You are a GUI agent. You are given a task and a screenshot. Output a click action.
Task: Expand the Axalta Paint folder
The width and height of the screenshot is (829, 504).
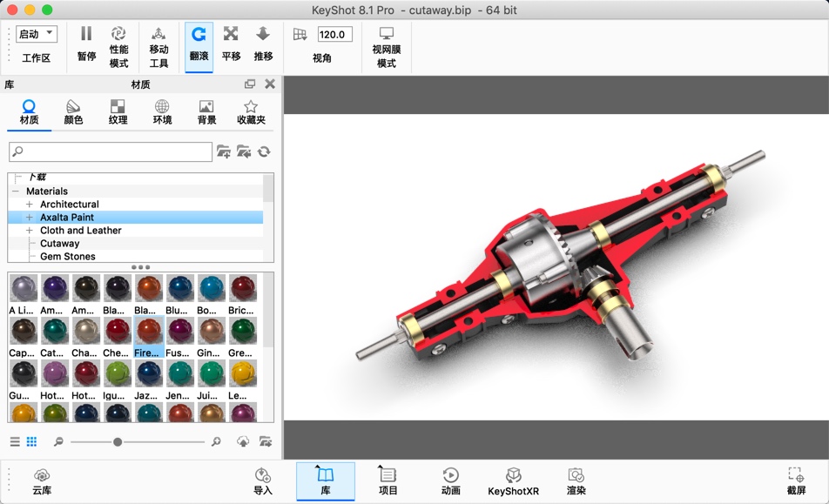[30, 217]
